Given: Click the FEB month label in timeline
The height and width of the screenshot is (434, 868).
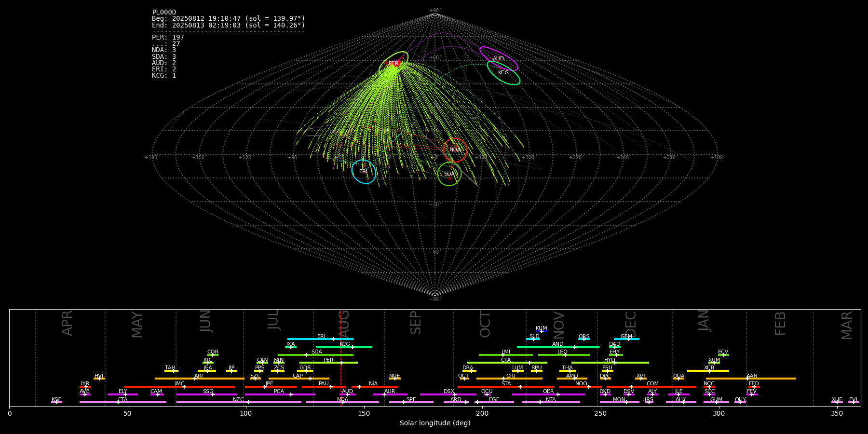Looking at the screenshot, I should click(x=780, y=323).
